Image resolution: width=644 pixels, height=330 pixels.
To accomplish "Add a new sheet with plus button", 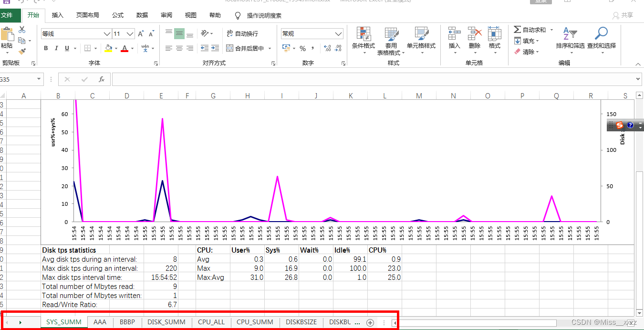I will [370, 322].
